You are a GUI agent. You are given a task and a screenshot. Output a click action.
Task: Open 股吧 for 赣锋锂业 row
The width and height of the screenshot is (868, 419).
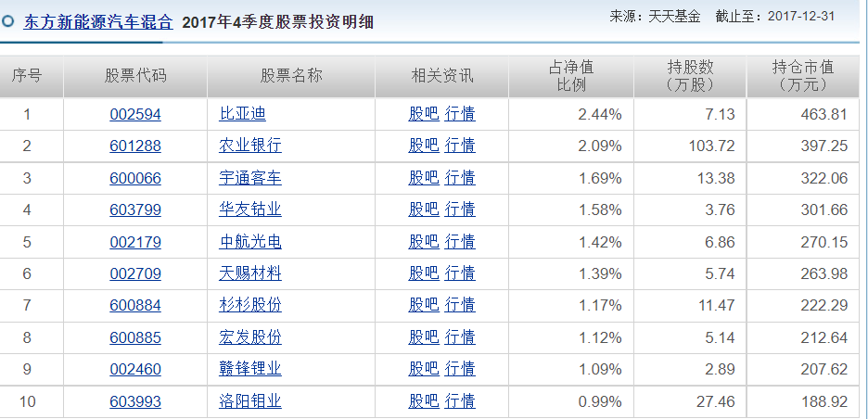[x=424, y=368]
